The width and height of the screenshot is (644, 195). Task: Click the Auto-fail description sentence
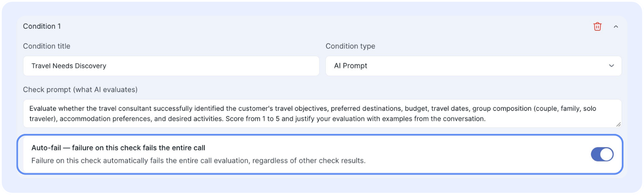198,161
